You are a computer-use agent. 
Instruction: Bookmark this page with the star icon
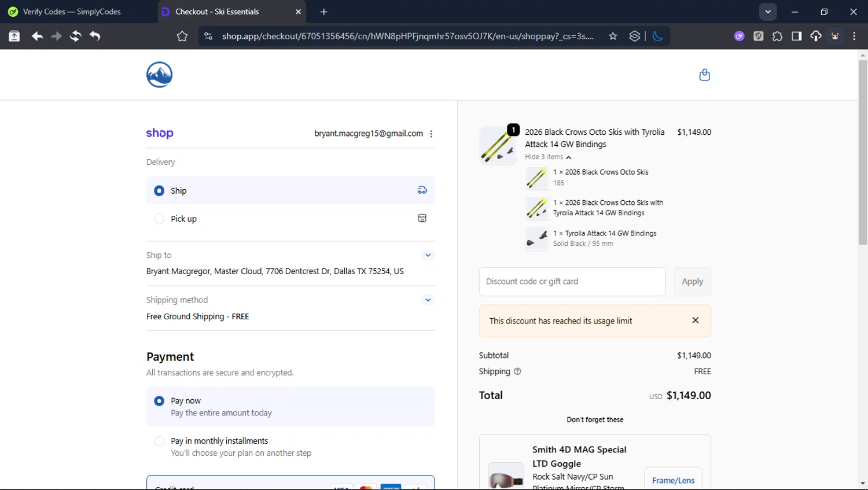pyautogui.click(x=613, y=36)
